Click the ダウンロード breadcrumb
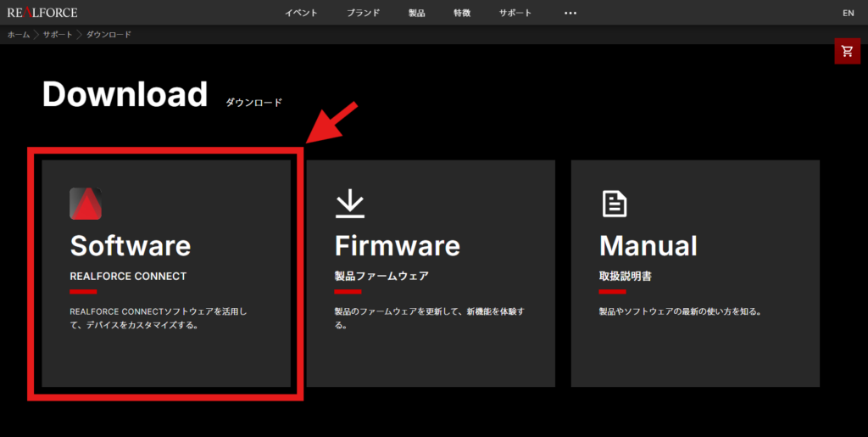Screen dimensions: 868x437 [108, 34]
